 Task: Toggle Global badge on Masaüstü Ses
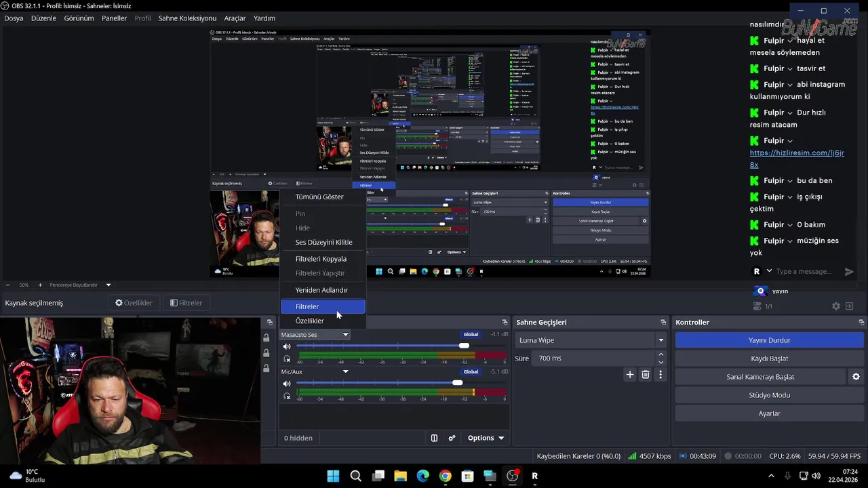471,334
